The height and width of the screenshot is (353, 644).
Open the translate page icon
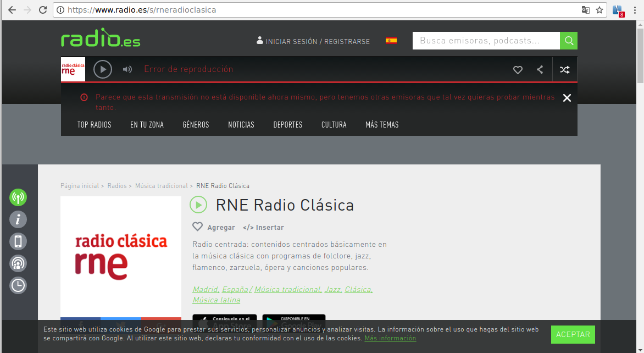tap(586, 10)
